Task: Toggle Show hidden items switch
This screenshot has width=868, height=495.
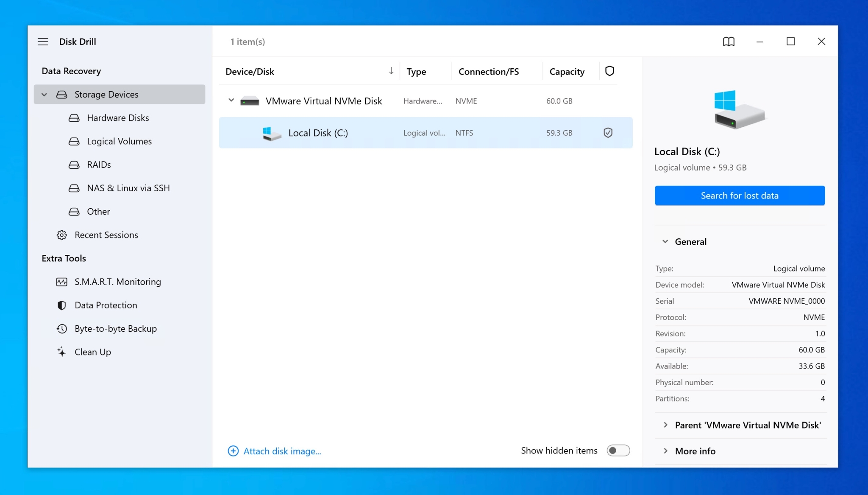Action: (x=618, y=450)
